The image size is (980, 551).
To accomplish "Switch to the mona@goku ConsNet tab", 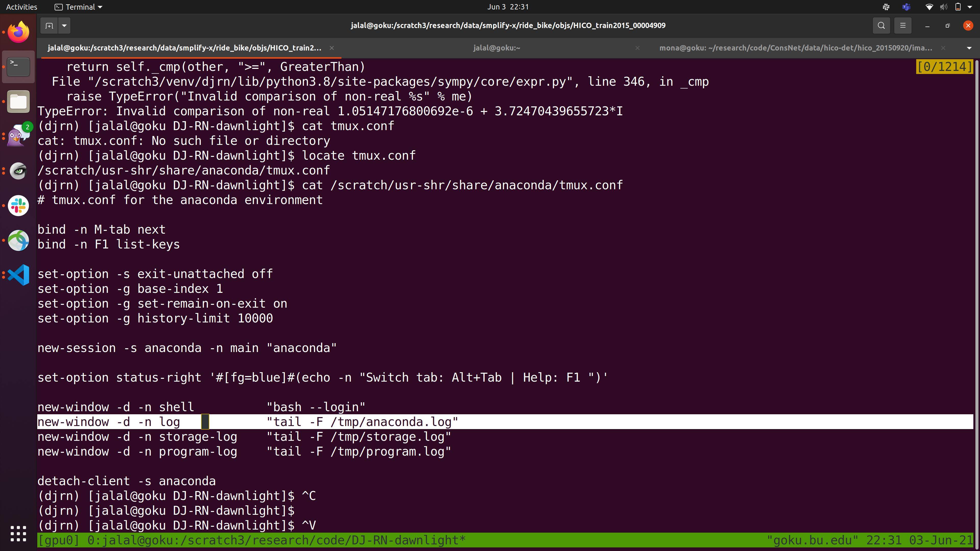I will [796, 48].
